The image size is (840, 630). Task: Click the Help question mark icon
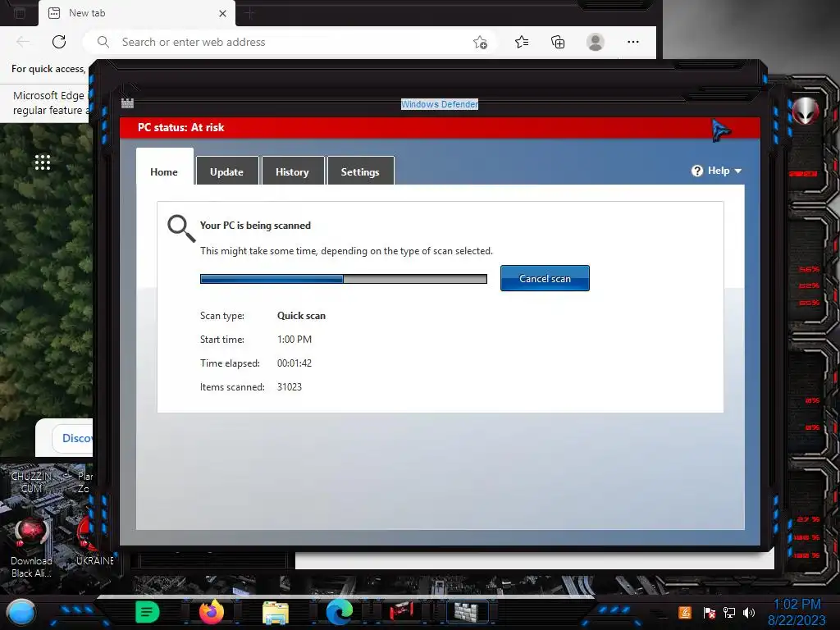[697, 171]
